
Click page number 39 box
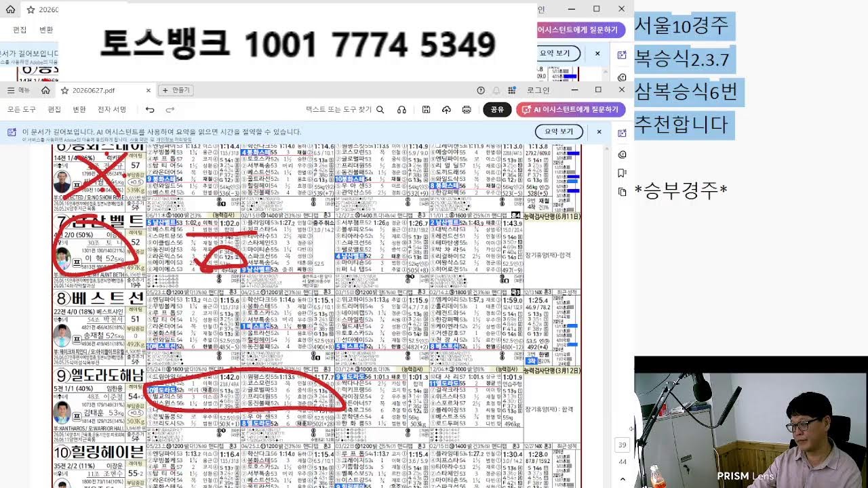[x=623, y=445]
